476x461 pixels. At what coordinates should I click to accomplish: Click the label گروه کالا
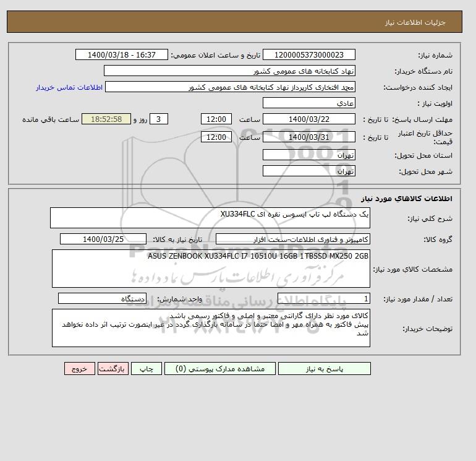[x=438, y=239]
